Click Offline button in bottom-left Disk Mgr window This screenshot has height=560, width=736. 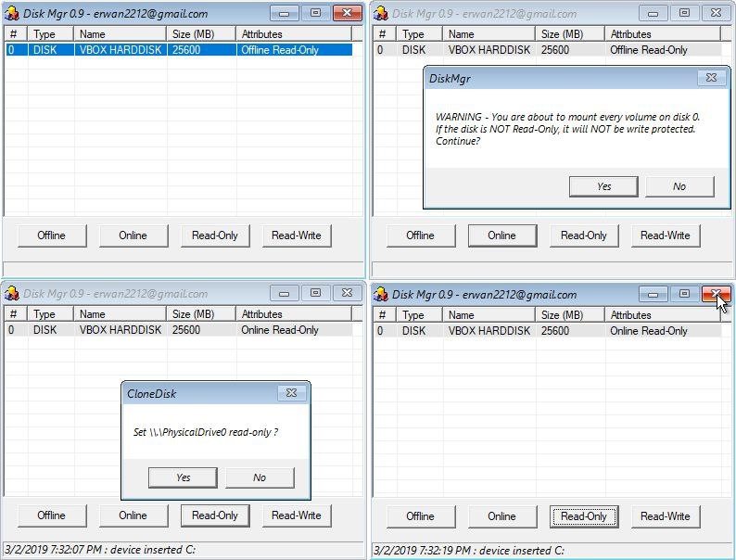(x=52, y=515)
